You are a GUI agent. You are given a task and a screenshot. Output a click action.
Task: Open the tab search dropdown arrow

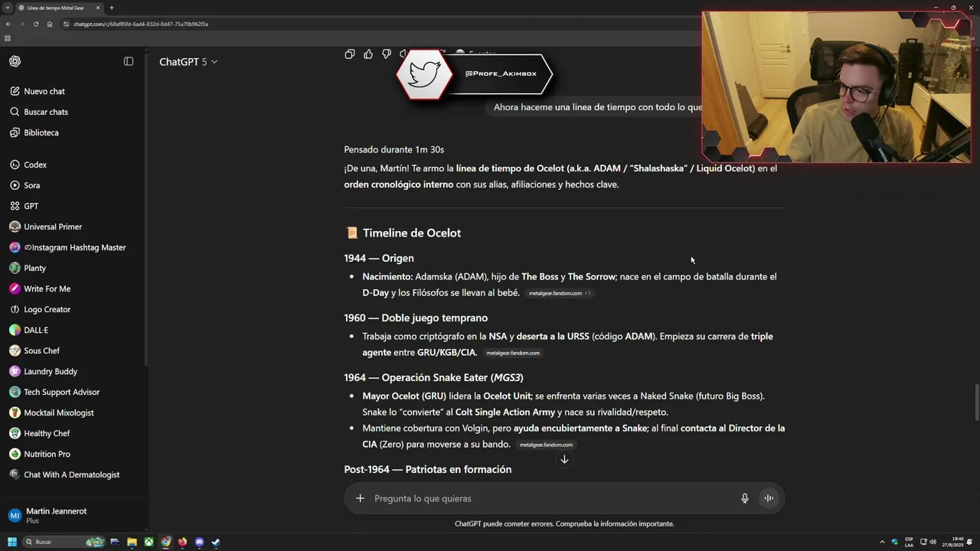(x=7, y=8)
